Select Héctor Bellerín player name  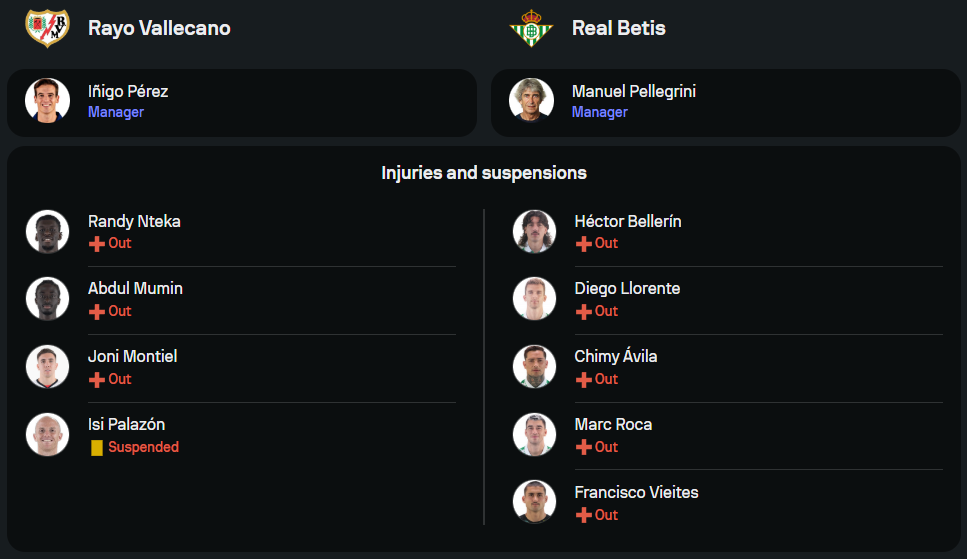coord(627,221)
